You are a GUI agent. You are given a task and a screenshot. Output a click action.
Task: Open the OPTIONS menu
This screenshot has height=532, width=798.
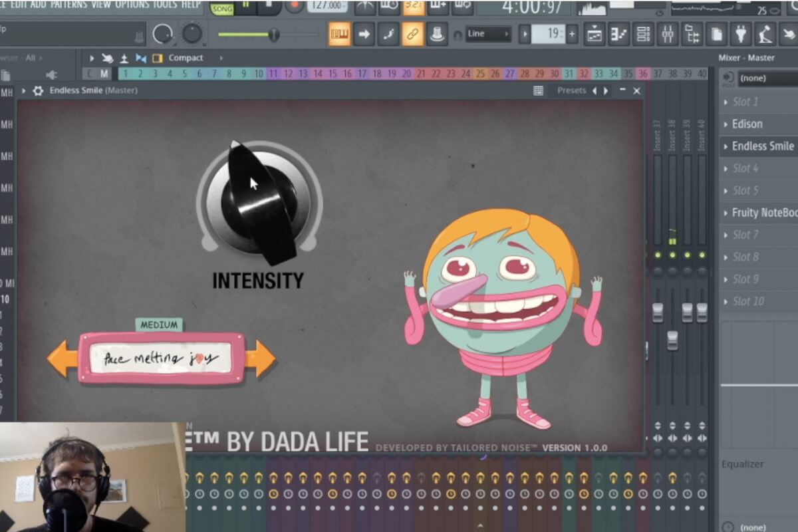point(132,5)
